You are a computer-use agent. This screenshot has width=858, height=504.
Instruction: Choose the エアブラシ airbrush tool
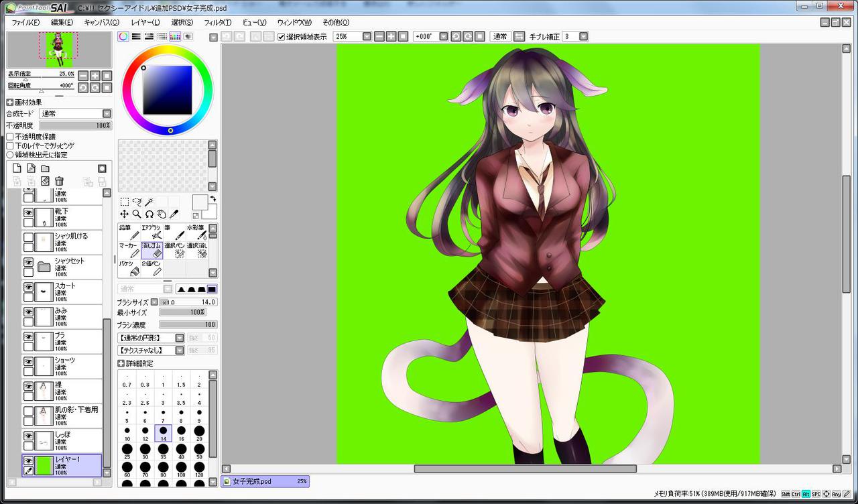(152, 232)
